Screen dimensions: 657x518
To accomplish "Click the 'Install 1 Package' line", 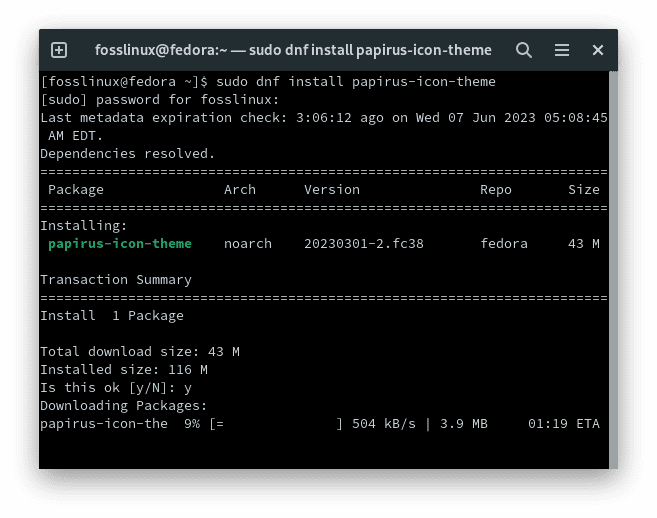I will pyautogui.click(x=112, y=316).
